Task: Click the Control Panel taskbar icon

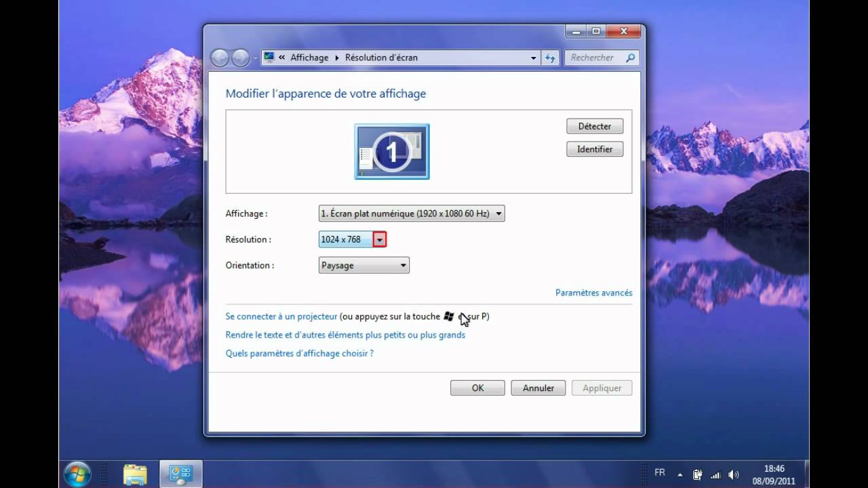Action: [180, 473]
